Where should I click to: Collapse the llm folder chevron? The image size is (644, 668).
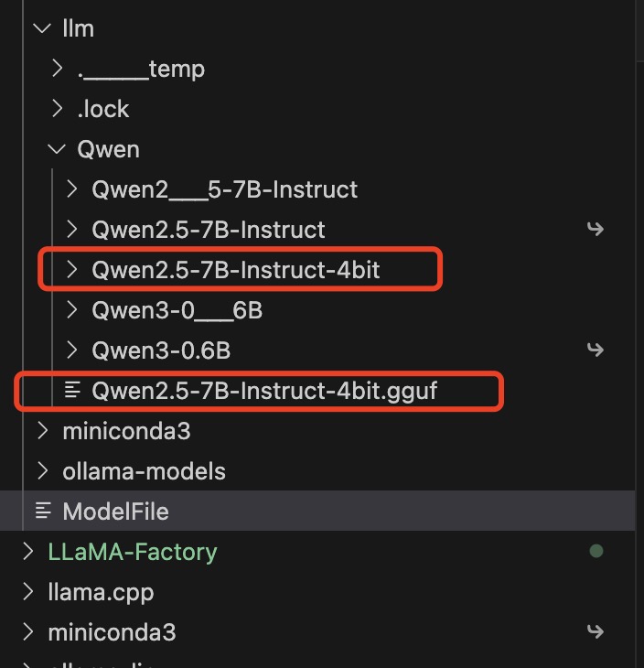point(41,28)
